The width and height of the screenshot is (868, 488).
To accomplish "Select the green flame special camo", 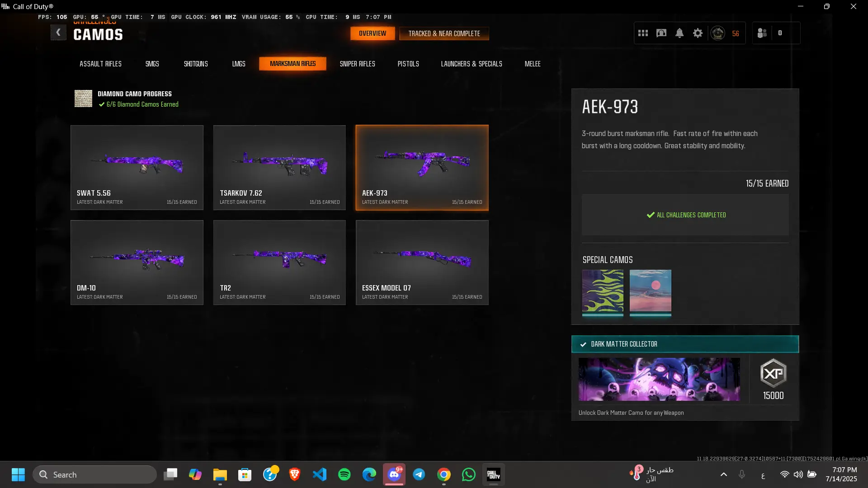I will click(603, 291).
